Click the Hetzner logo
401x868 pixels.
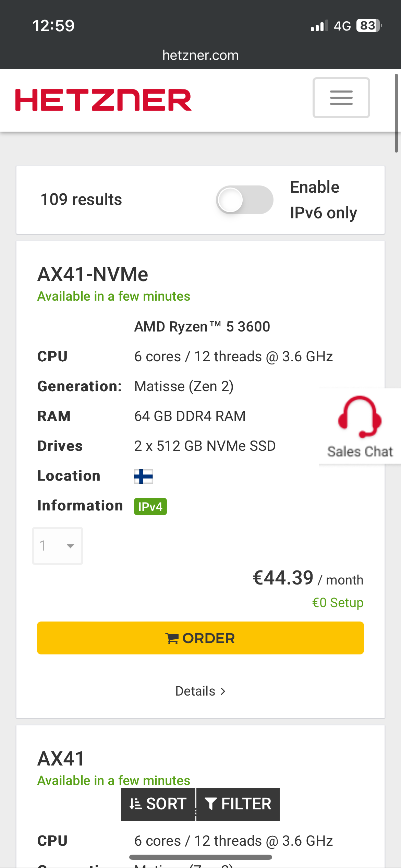(103, 100)
